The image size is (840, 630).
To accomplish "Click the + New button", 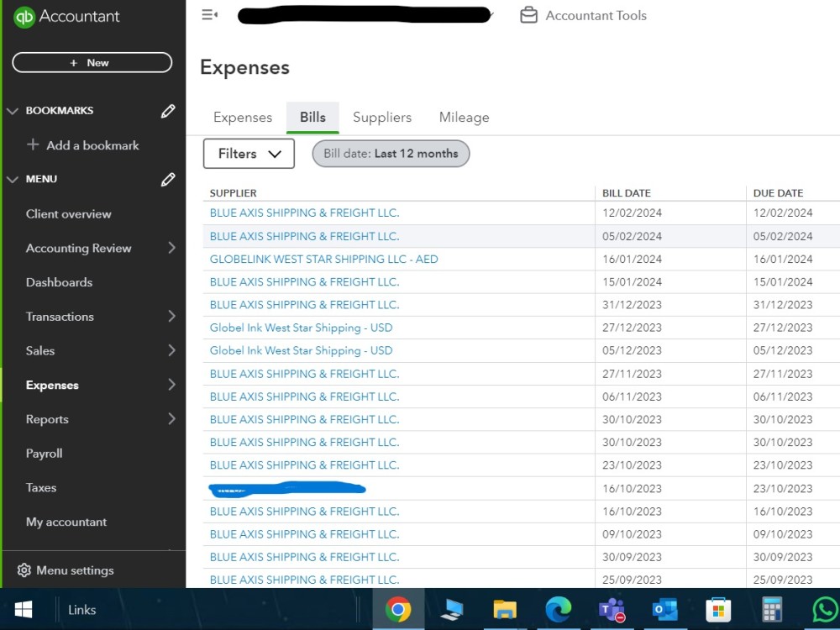I will (x=92, y=63).
